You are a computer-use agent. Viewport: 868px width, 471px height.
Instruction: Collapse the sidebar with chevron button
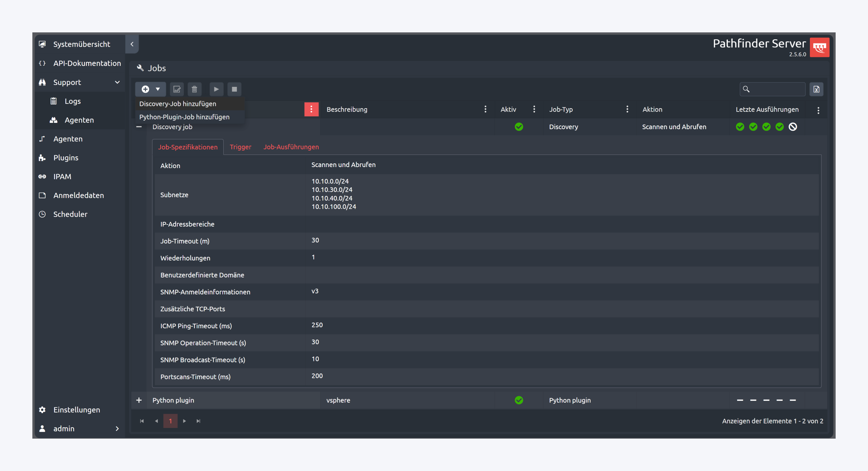[132, 44]
